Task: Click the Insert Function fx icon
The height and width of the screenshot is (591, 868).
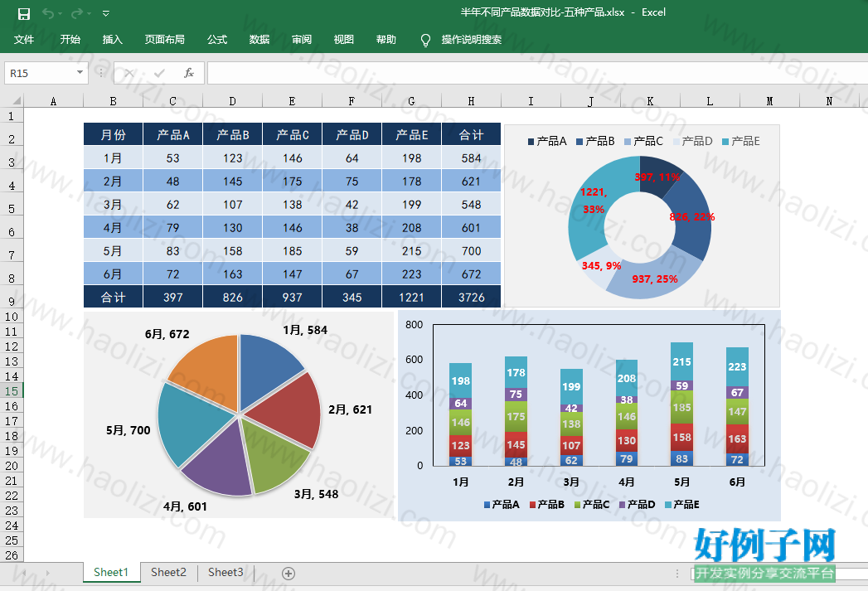Action: [189, 73]
